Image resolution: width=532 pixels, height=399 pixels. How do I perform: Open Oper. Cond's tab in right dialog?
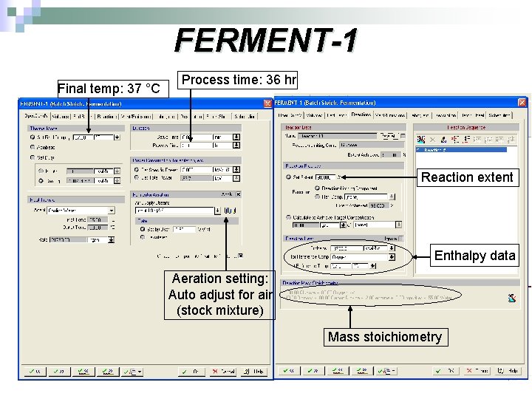point(290,115)
